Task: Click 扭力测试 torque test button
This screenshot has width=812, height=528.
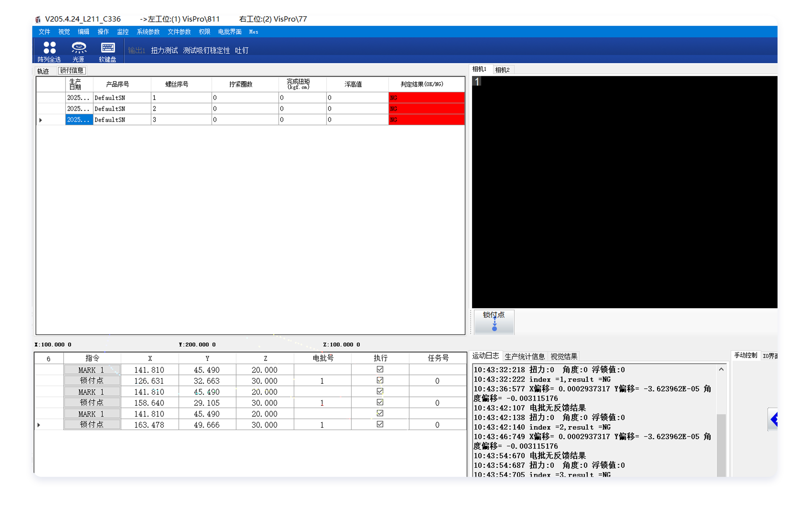Action: click(164, 51)
